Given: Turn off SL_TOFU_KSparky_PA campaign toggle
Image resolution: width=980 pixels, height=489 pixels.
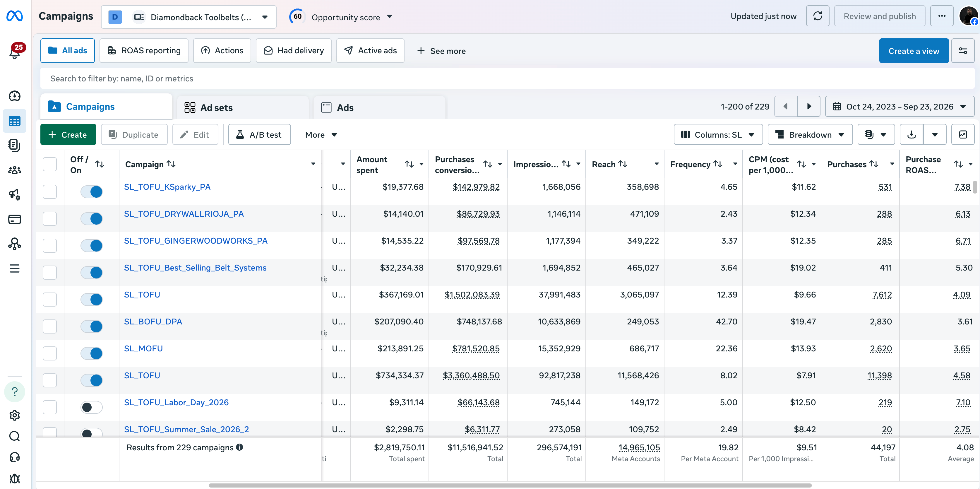Looking at the screenshot, I should click(92, 192).
